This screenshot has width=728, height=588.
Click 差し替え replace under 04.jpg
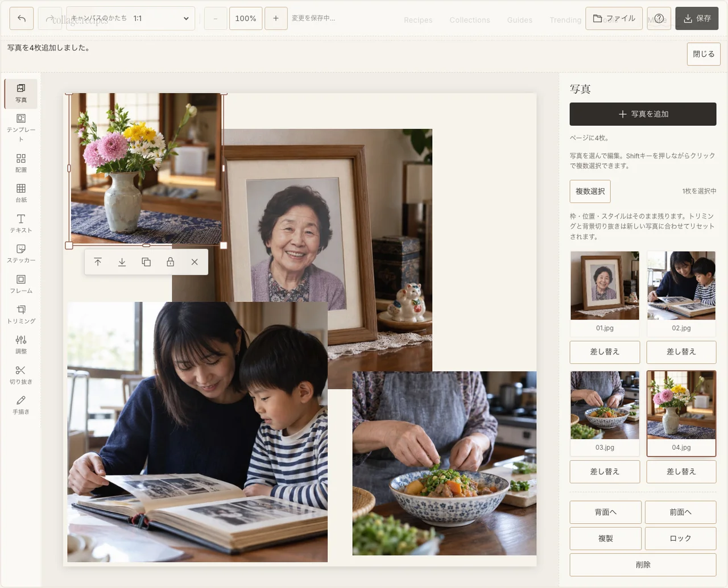[x=681, y=472]
